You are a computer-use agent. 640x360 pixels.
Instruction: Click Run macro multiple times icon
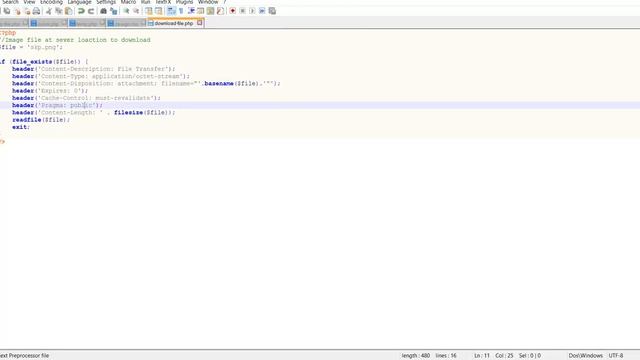point(262,11)
